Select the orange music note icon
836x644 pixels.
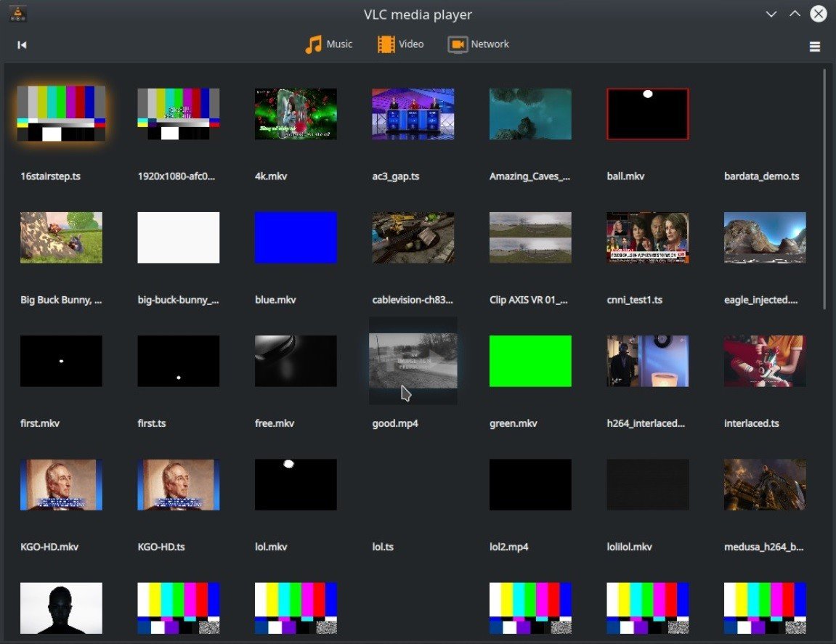[315, 44]
